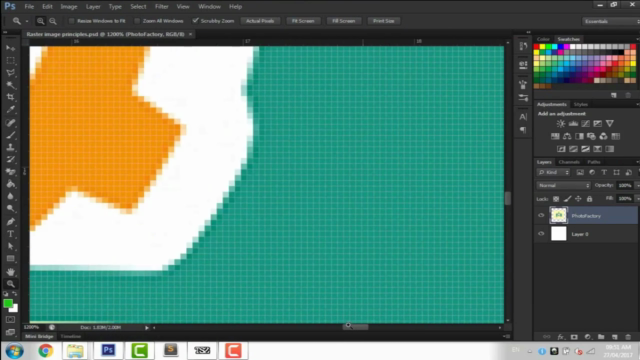Select the Eyedropper tool

(11, 109)
